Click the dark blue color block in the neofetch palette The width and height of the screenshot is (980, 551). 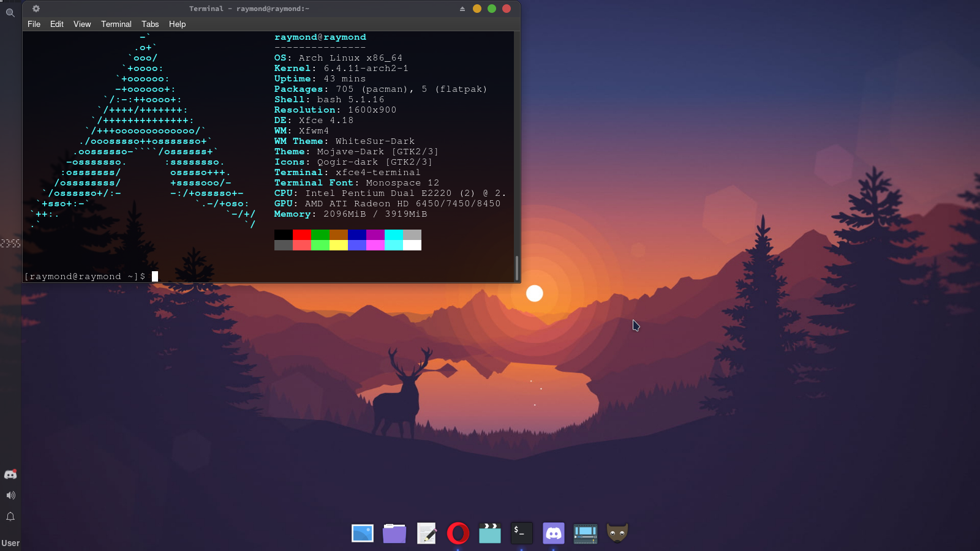click(x=357, y=234)
